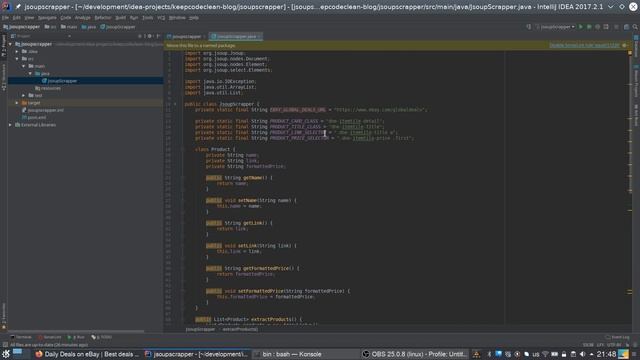Open the Terminal tool window button

tap(21, 337)
